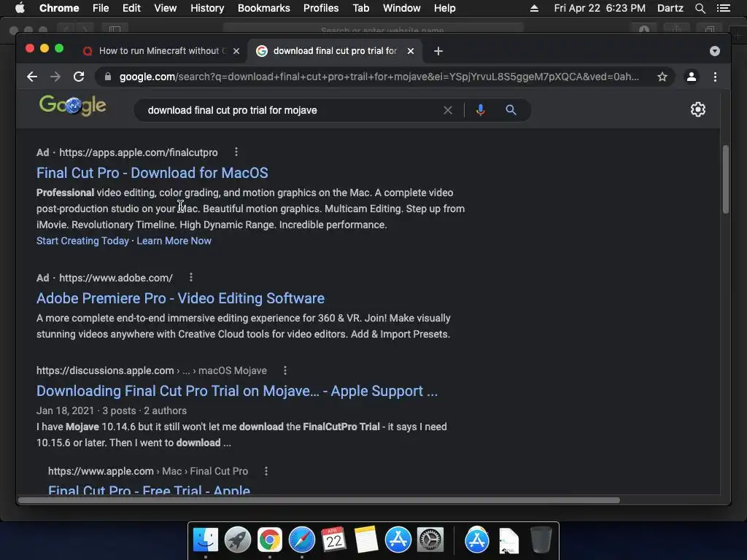Screen dimensions: 747x560
Task: Click Start Creating Today link
Action: tap(82, 241)
